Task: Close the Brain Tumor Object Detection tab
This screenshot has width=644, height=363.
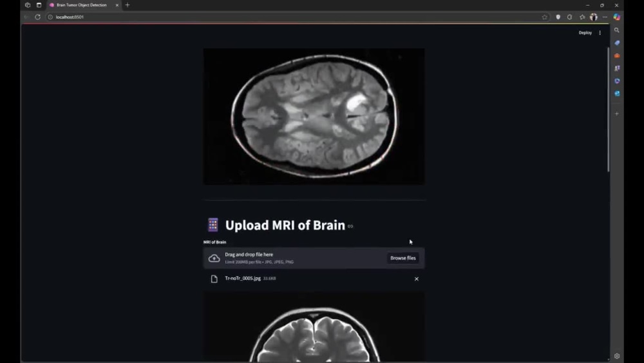Action: click(117, 5)
